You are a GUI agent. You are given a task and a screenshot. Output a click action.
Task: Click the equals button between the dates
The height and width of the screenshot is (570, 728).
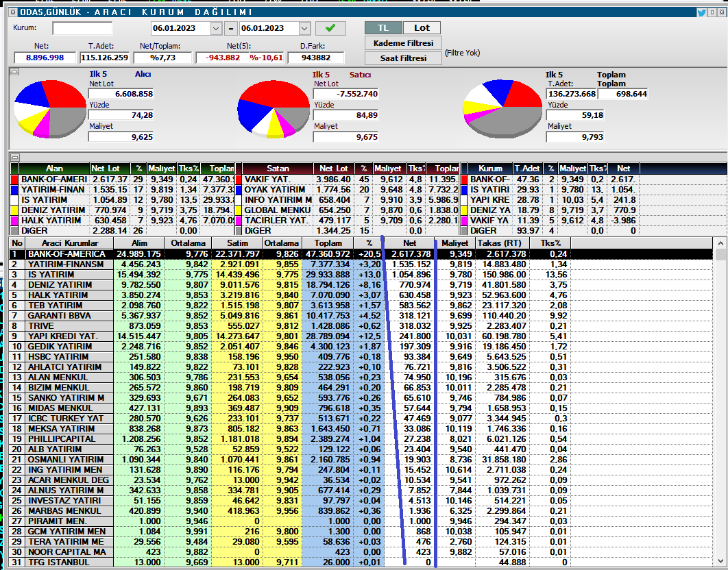(x=230, y=28)
